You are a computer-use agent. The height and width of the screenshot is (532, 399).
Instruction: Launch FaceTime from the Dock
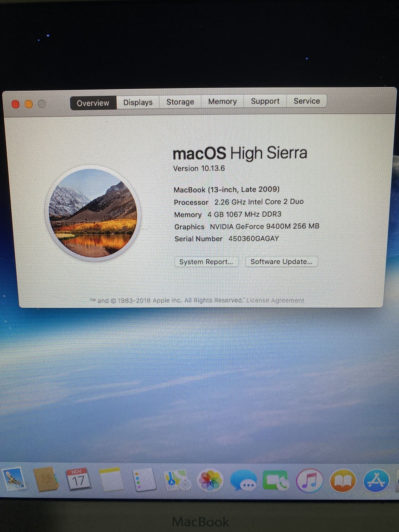click(x=276, y=480)
